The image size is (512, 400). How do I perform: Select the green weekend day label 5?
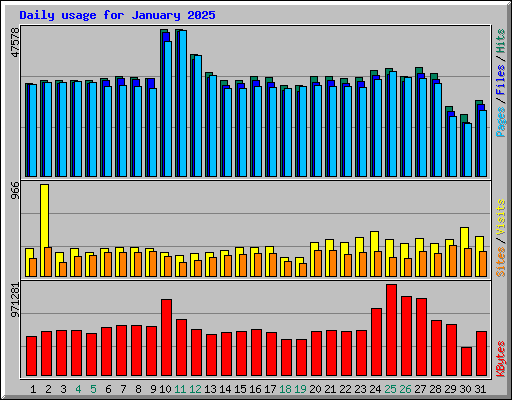[x=93, y=389]
